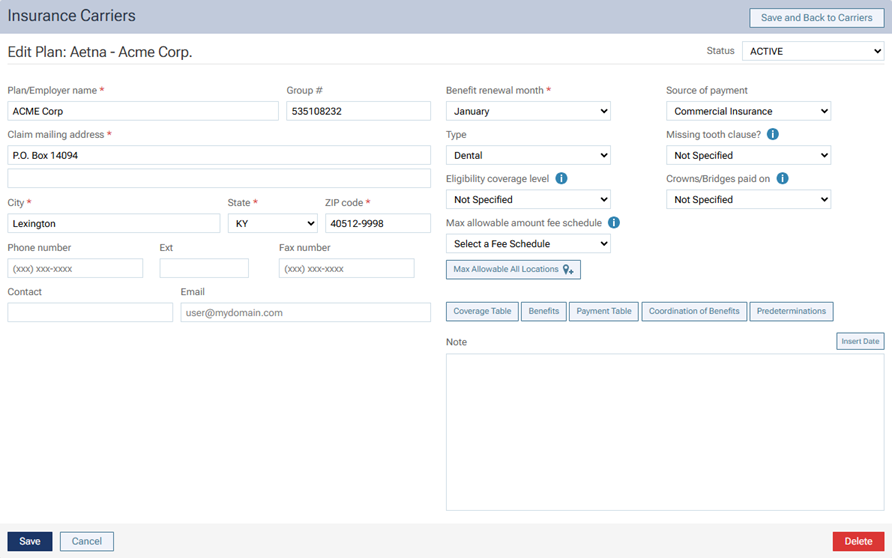Focus the ZIP code field
The image size is (892, 558).
tap(378, 224)
